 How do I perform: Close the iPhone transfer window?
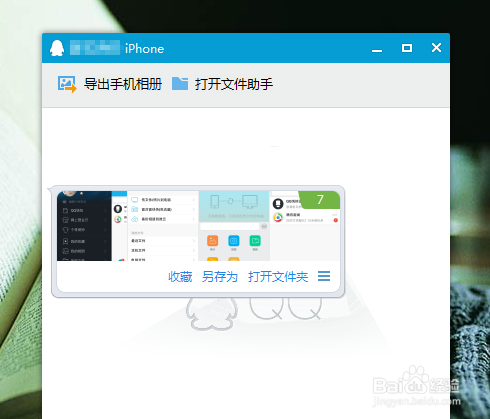pos(436,48)
